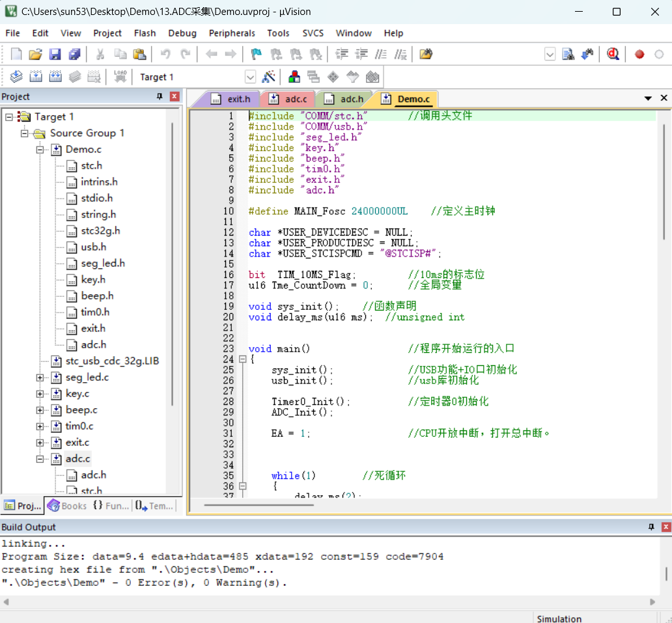This screenshot has height=623, width=672.
Task: Collapse the Source Group 1 node
Action: [25, 133]
